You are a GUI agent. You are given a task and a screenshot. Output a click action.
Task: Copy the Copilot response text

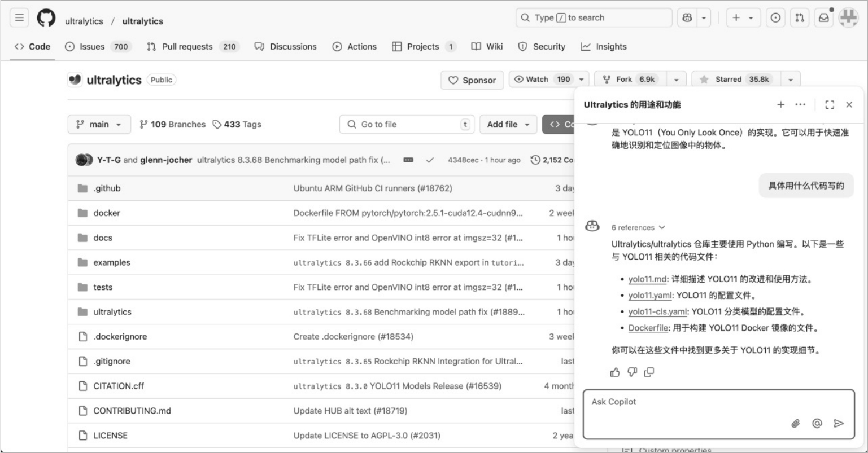click(649, 372)
